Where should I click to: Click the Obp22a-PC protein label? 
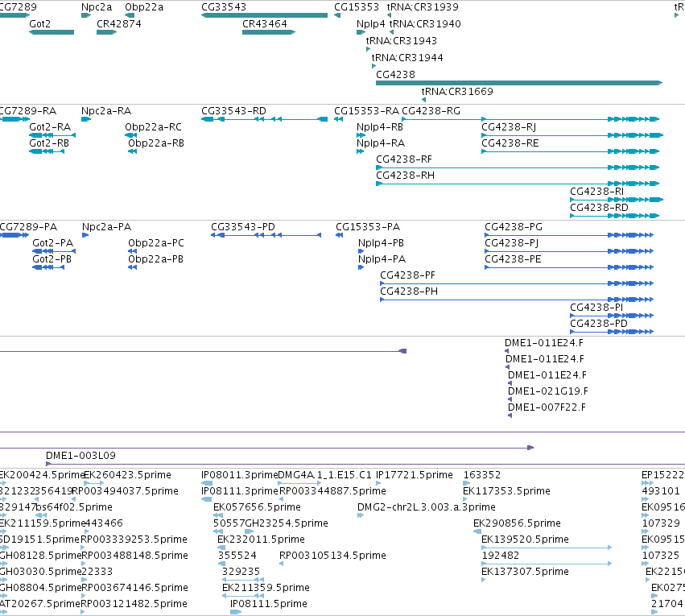pos(156,243)
